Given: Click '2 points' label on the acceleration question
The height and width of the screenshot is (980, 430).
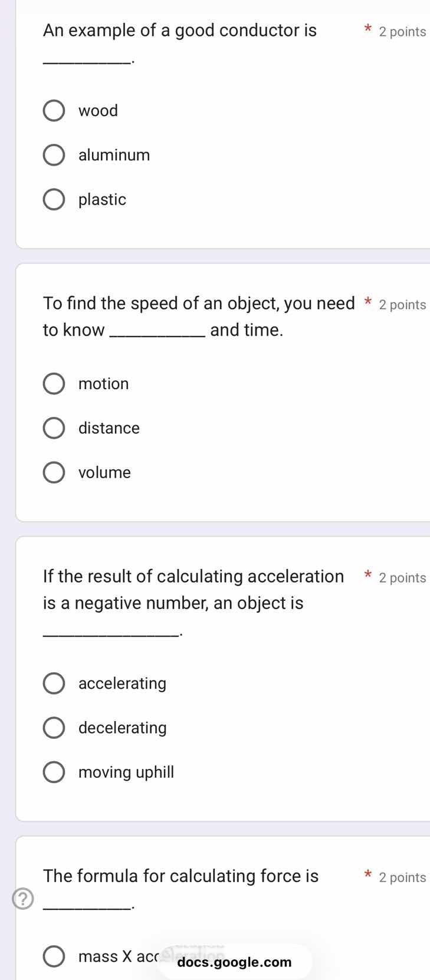Looking at the screenshot, I should coord(402,578).
